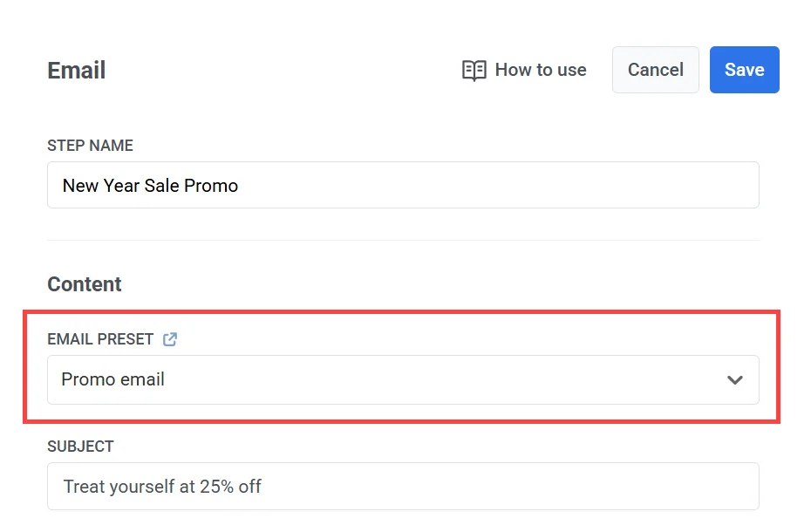Open the Email Preset external link icon

(170, 339)
